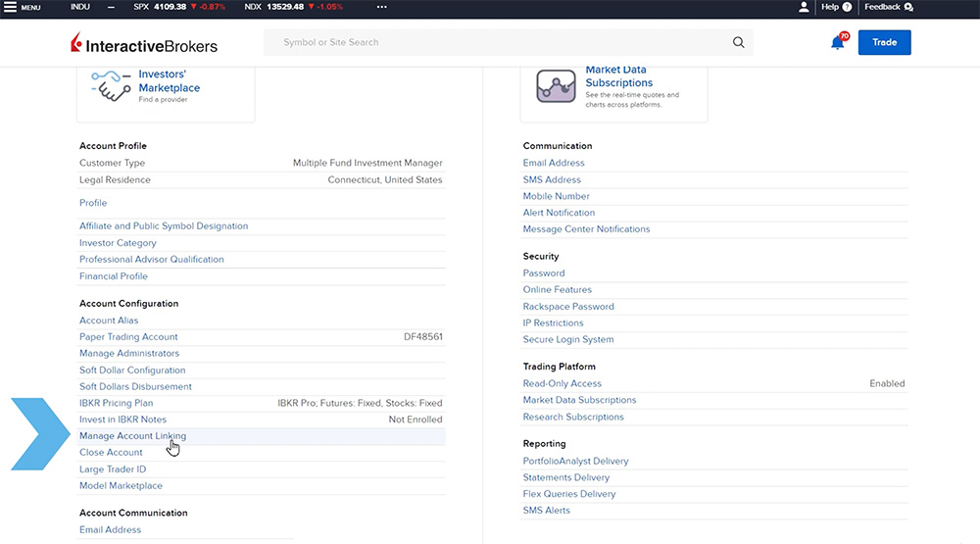Screen dimensions: 980x544
Task: Open the hamburger MENU icon
Action: coord(10,7)
